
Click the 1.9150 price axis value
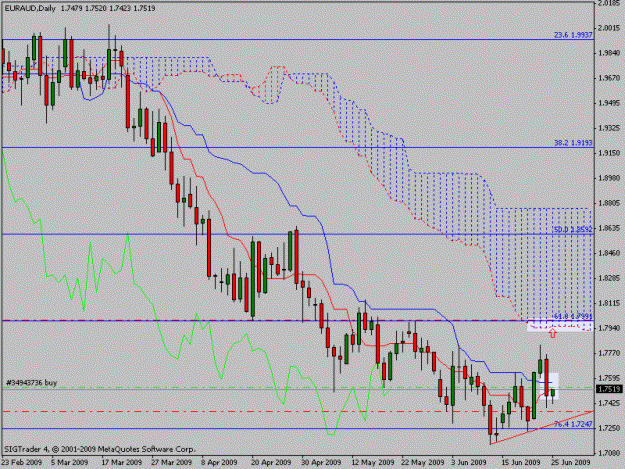coord(609,153)
